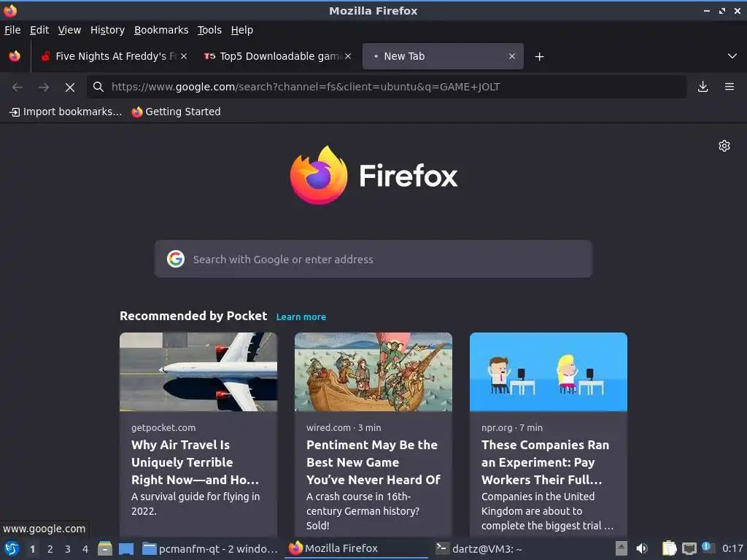Click the URL address bar
The width and height of the screenshot is (747, 560).
(x=386, y=87)
